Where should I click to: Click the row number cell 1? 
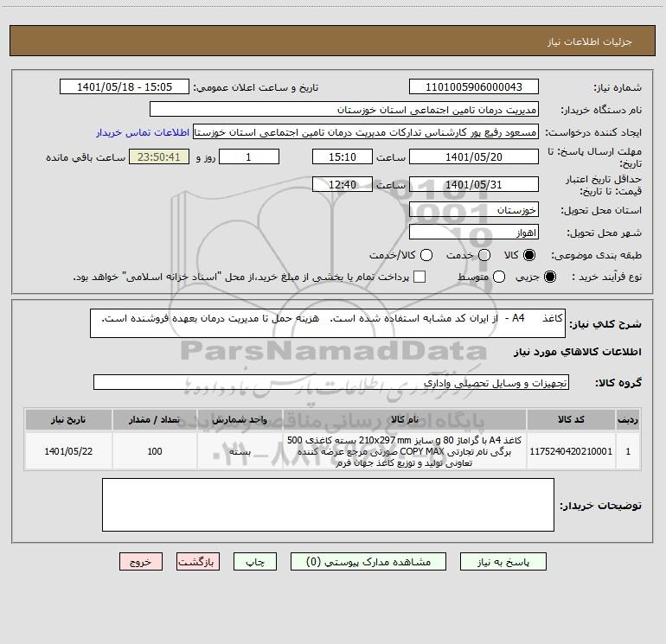[628, 451]
